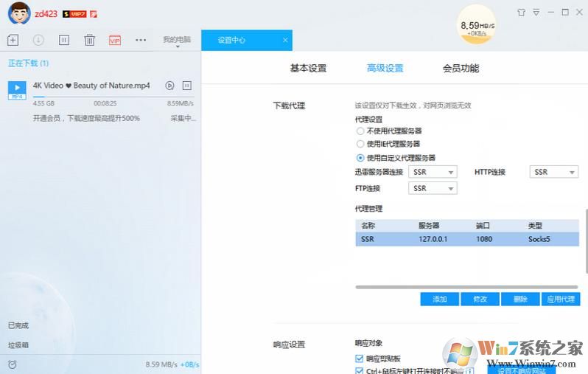Open the three-dots more options menu
588x374 pixels.
tap(141, 40)
